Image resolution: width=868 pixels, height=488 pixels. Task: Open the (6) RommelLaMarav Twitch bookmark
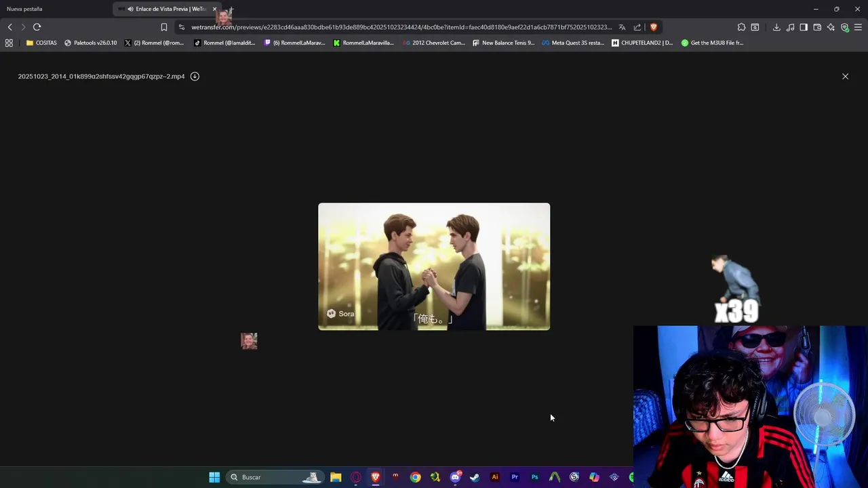tap(294, 43)
